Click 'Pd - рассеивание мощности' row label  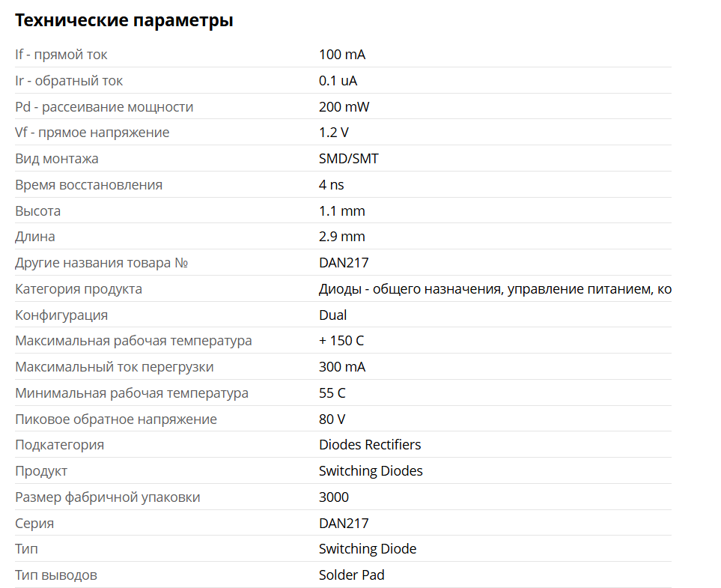click(104, 107)
